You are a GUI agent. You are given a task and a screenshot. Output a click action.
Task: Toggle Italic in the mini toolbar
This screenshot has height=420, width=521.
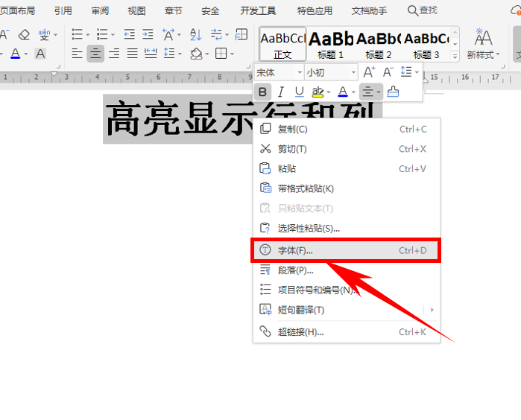pos(281,92)
